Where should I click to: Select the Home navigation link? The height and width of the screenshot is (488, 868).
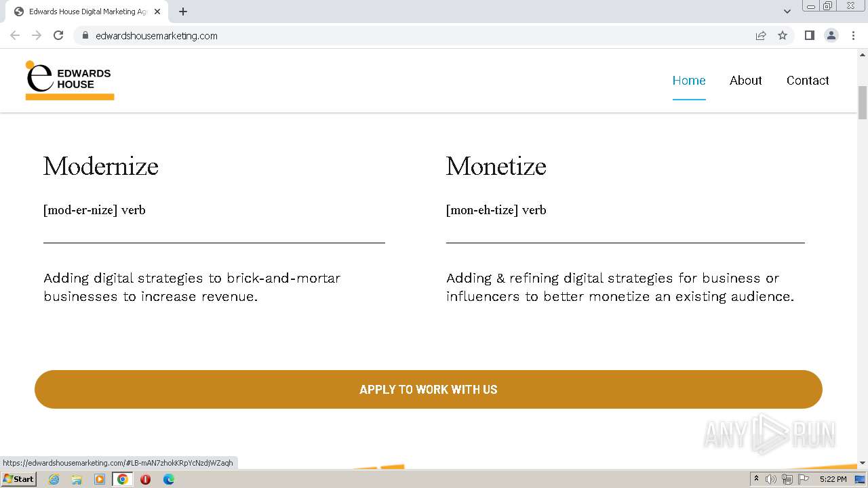point(689,80)
